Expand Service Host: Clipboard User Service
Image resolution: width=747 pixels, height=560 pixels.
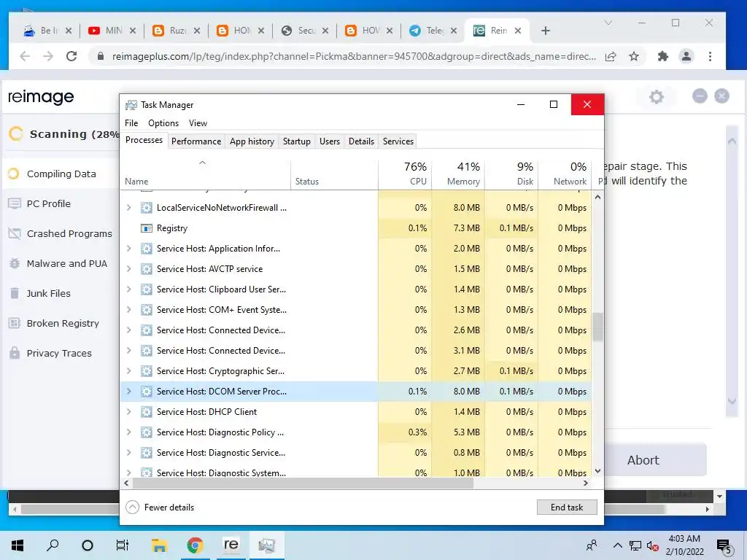tap(128, 289)
